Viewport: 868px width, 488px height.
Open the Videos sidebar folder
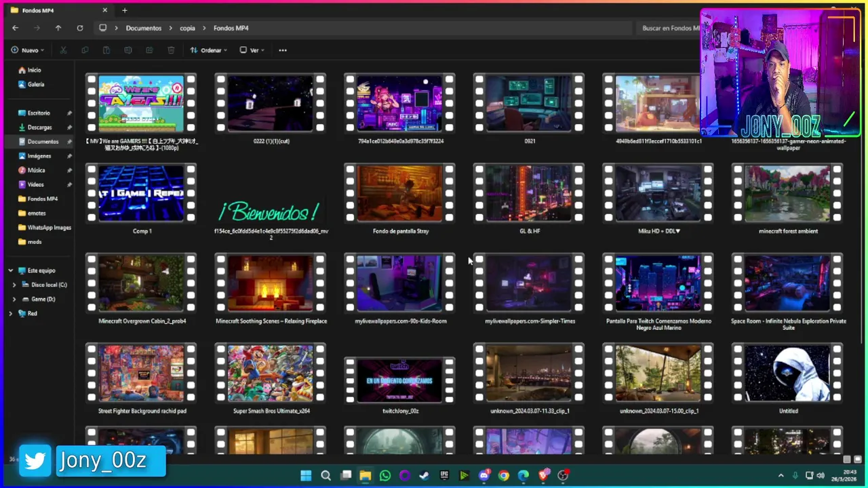(35, 184)
